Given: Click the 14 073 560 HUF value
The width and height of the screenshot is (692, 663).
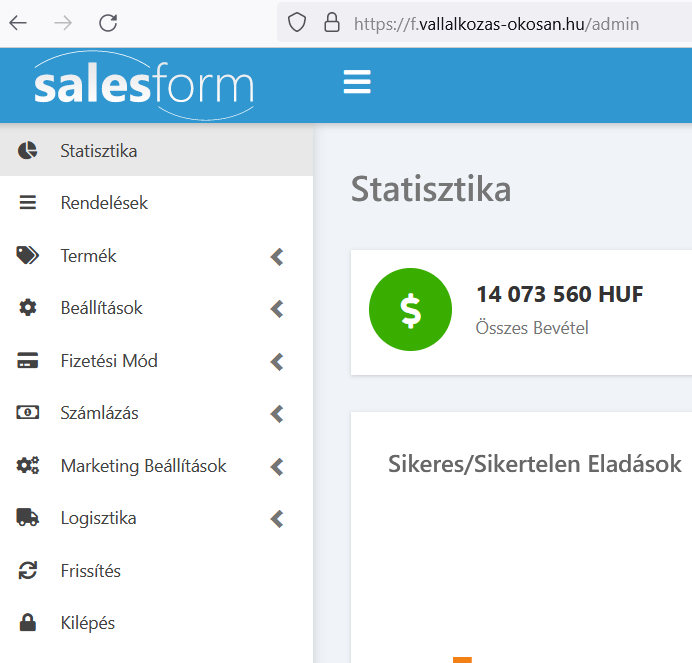Looking at the screenshot, I should (560, 294).
